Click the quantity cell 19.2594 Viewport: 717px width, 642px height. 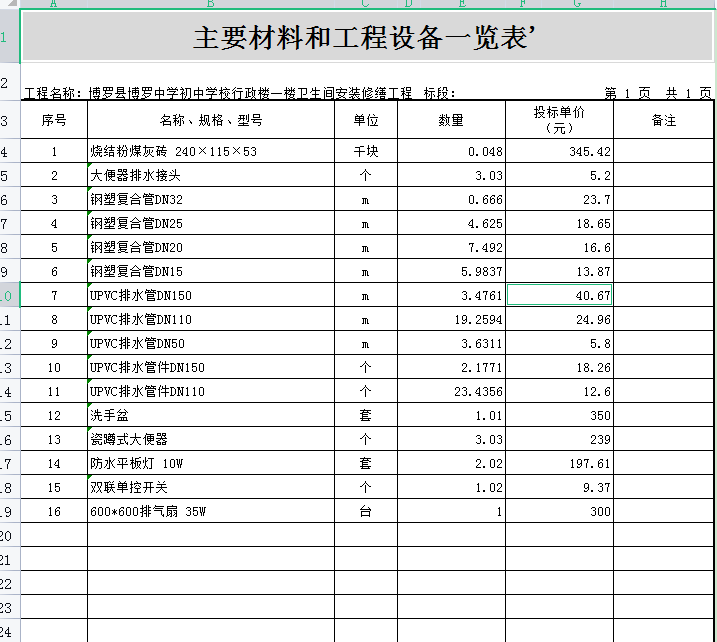click(451, 320)
